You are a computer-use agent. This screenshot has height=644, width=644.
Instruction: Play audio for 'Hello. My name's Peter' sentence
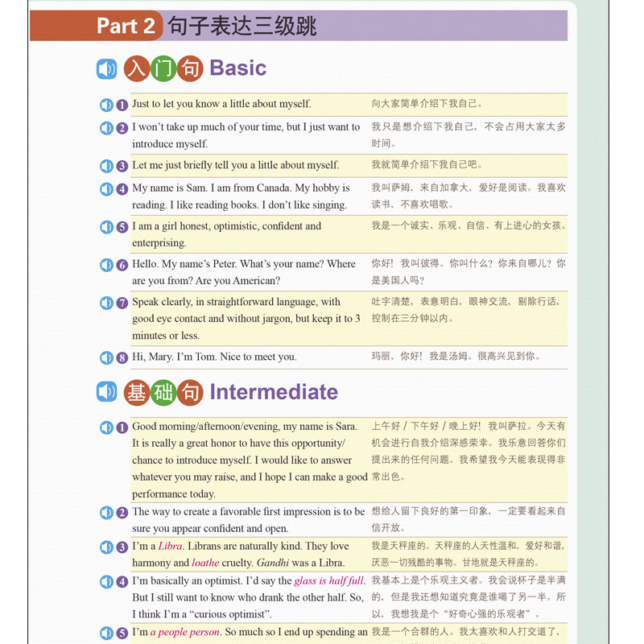(107, 265)
